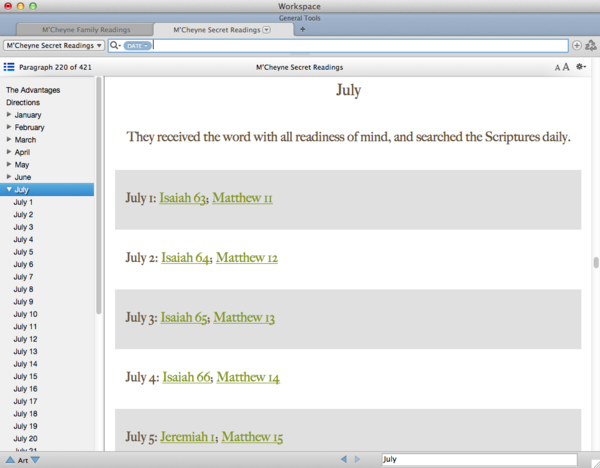This screenshot has height=468, width=600.
Task: Open the Matthew 14 link
Action: point(247,377)
